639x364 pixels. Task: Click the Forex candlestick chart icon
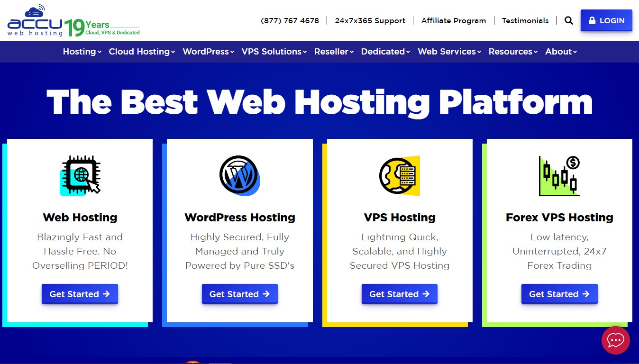(x=559, y=175)
